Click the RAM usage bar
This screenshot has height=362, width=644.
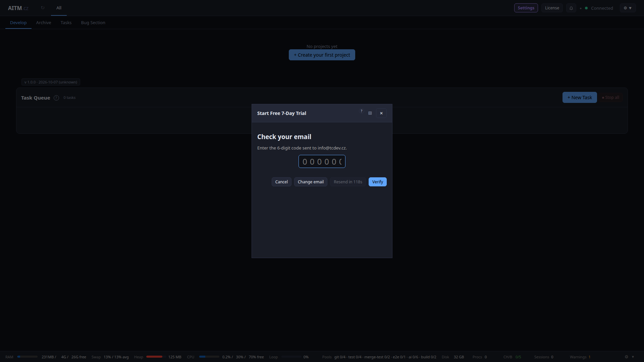[28, 357]
